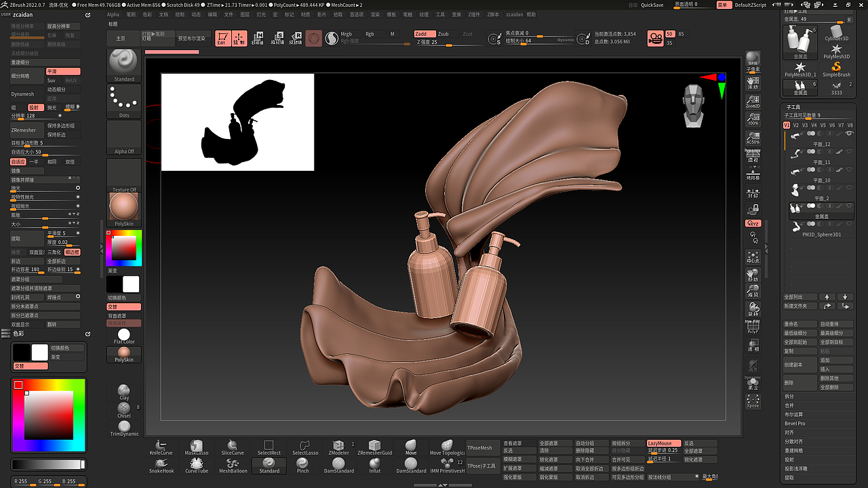Click the camera icon in top shelf

(x=655, y=38)
